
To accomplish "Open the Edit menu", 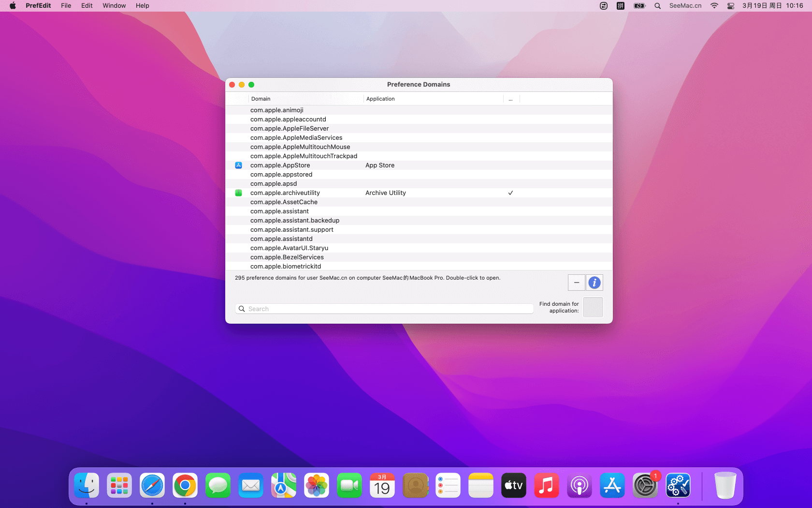I will pyautogui.click(x=87, y=6).
